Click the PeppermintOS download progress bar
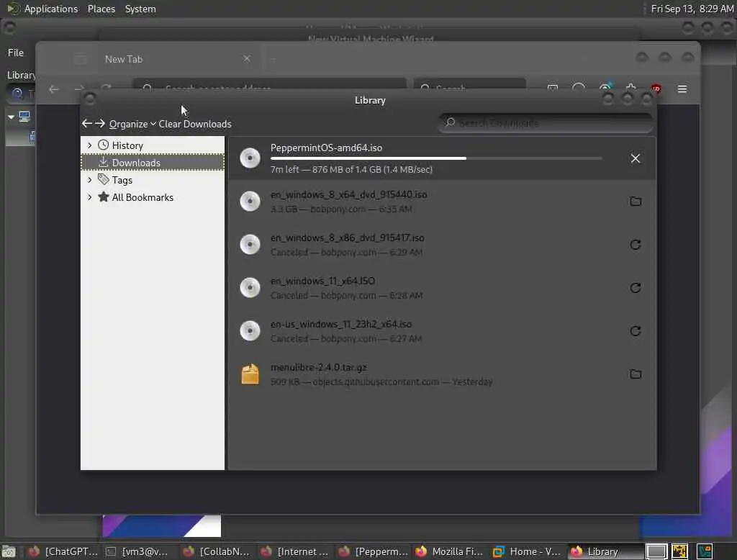Image resolution: width=737 pixels, height=560 pixels. (x=436, y=158)
